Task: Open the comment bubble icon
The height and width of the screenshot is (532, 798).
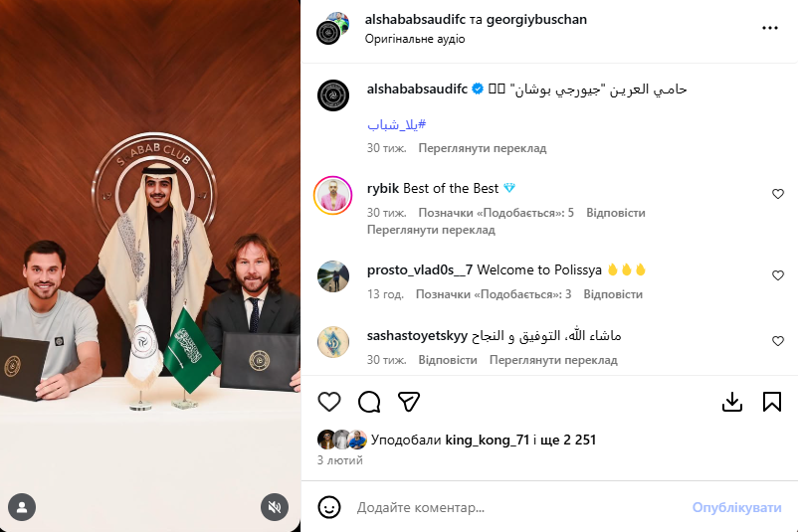Action: tap(369, 402)
